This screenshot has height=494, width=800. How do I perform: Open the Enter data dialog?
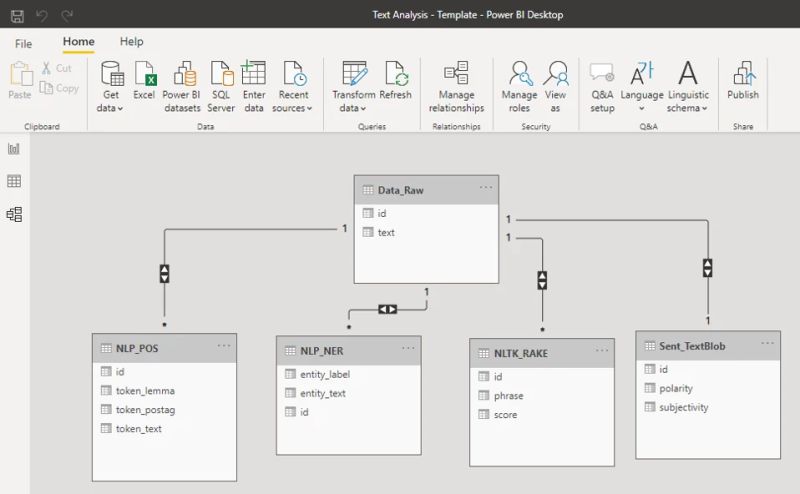click(x=254, y=87)
